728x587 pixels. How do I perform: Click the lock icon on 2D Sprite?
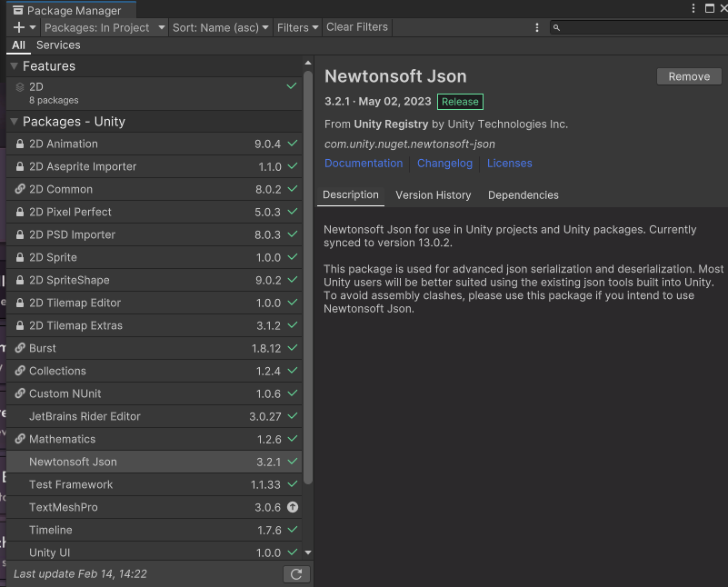point(19,257)
